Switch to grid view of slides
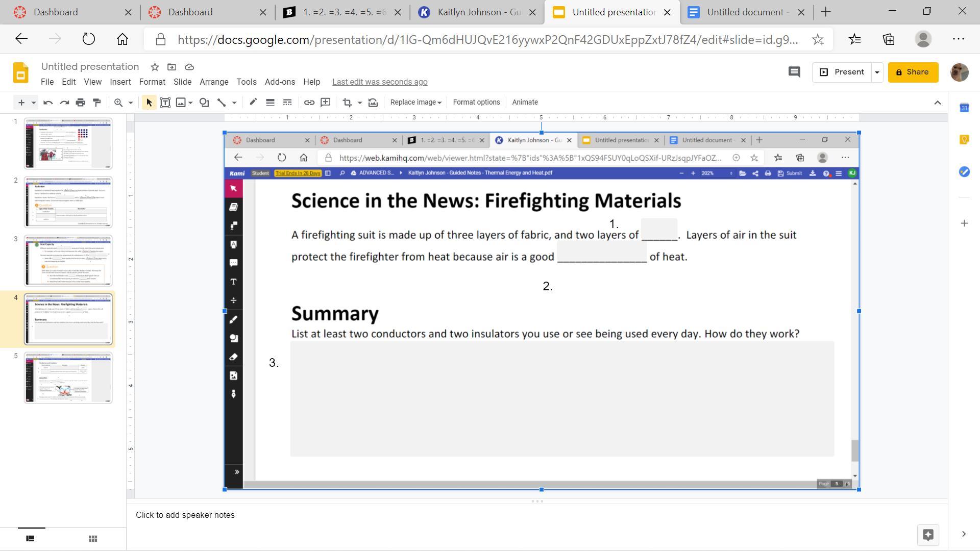 click(93, 538)
